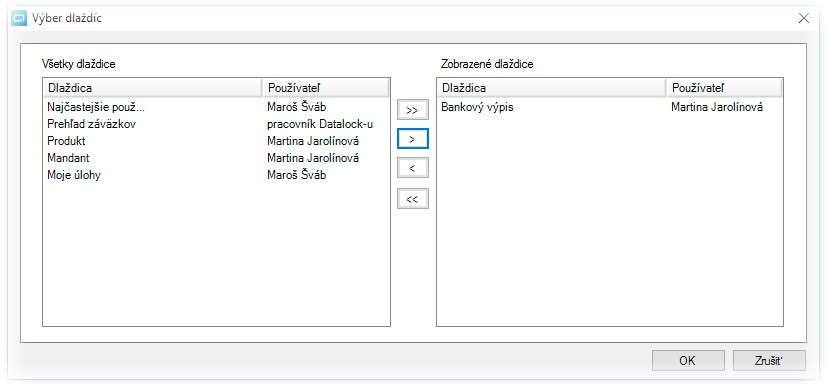Sort Všetky dlaždice list by Používateľ column
Image resolution: width=827 pixels, height=387 pixels.
click(325, 88)
